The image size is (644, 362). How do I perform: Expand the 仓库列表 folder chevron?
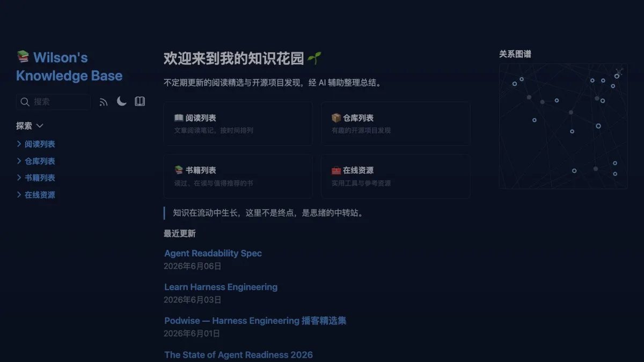19,161
